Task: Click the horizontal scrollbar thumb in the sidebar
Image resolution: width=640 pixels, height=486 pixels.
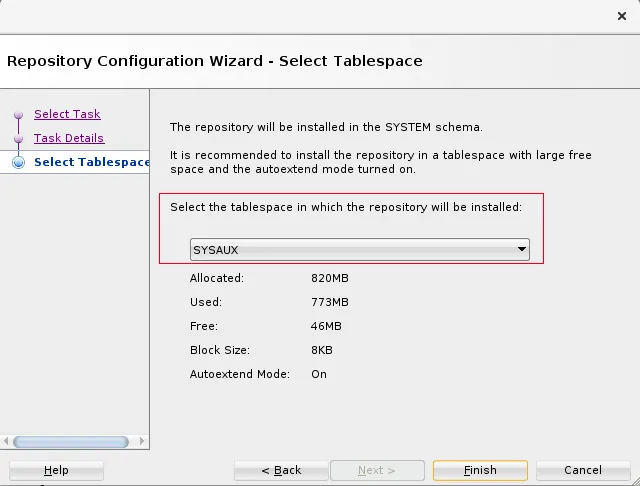Action: point(70,441)
